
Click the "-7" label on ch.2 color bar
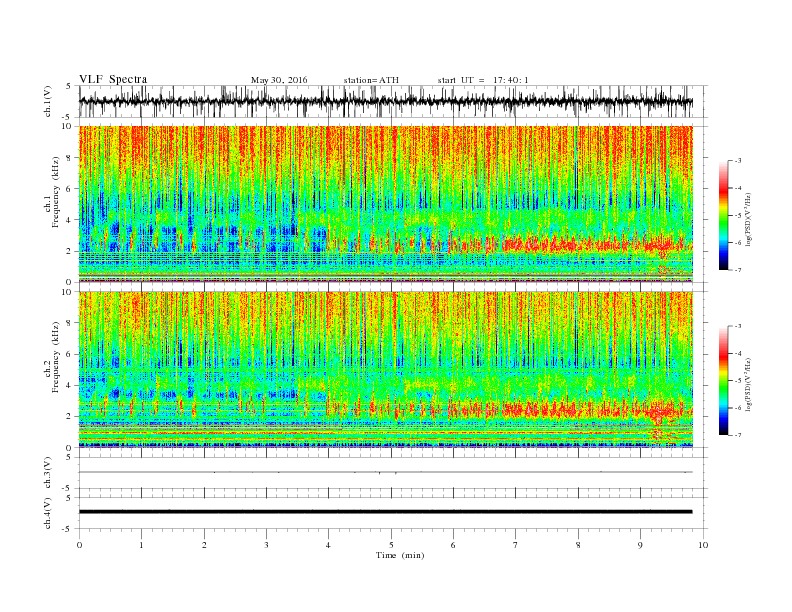click(x=738, y=435)
